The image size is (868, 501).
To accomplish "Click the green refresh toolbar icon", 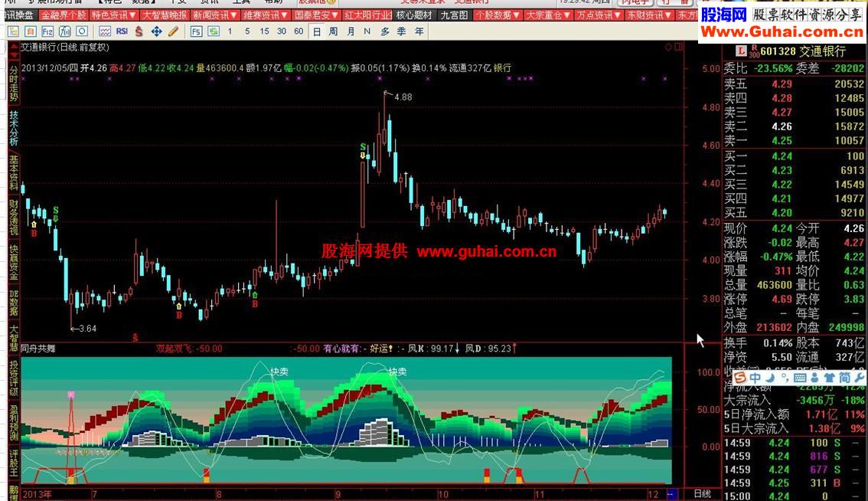I will click(213, 31).
